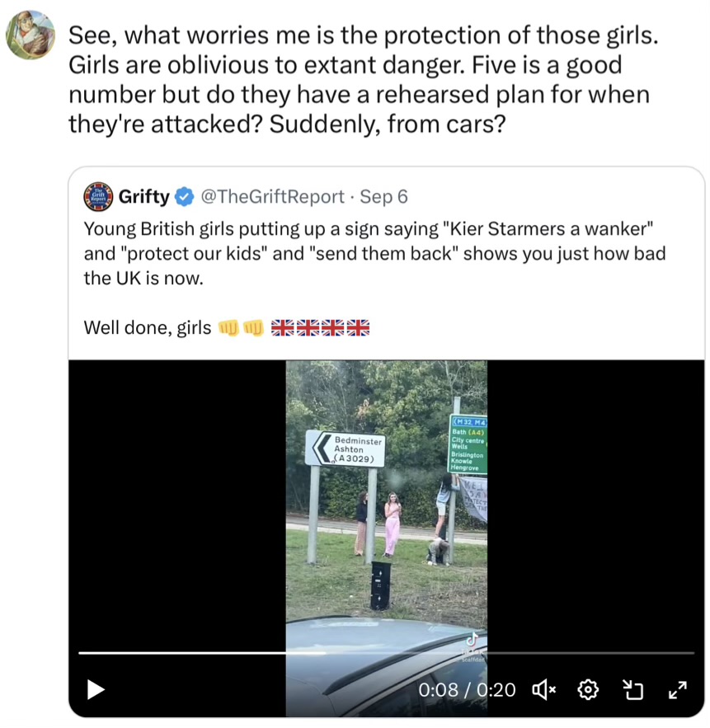Open video settings gear
Image resolution: width=710 pixels, height=728 pixels.
pyautogui.click(x=588, y=689)
